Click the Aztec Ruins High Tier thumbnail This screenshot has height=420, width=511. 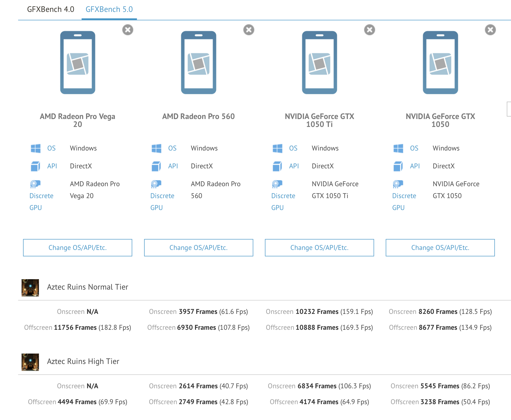pos(30,362)
